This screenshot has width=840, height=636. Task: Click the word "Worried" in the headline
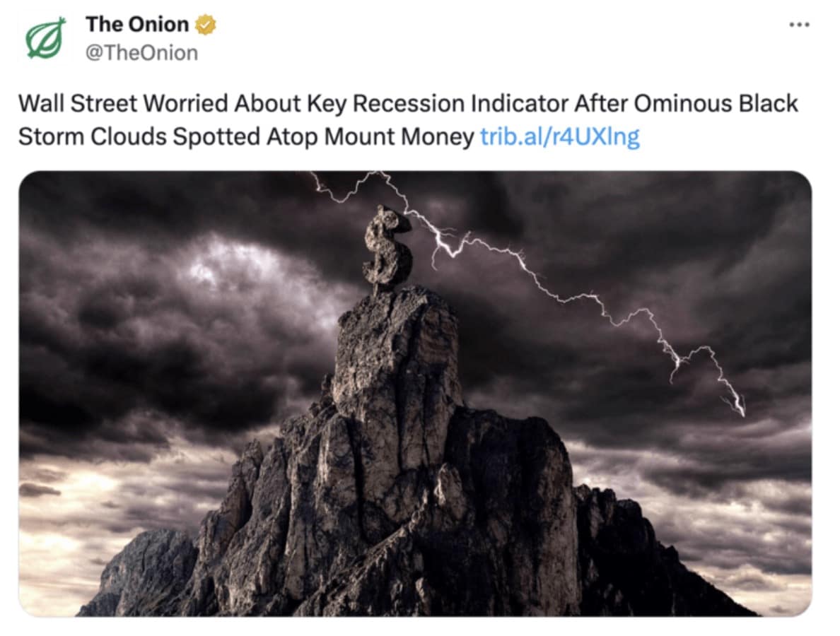point(185,103)
